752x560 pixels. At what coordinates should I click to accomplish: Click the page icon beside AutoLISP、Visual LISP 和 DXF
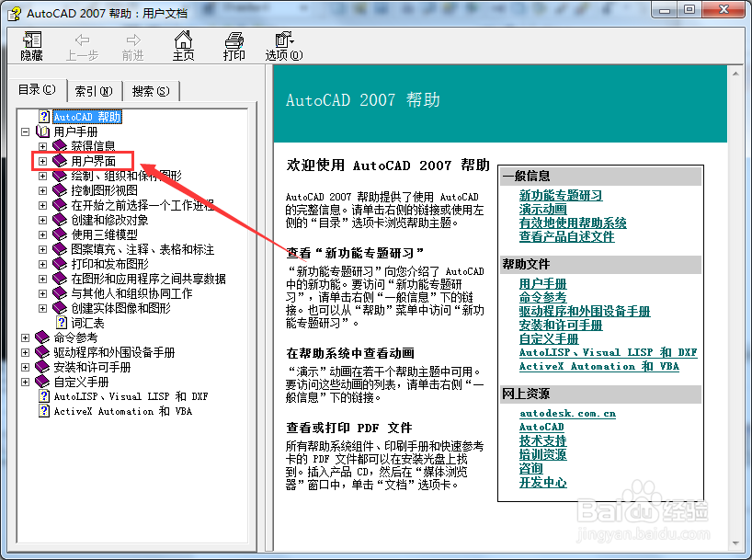(44, 396)
